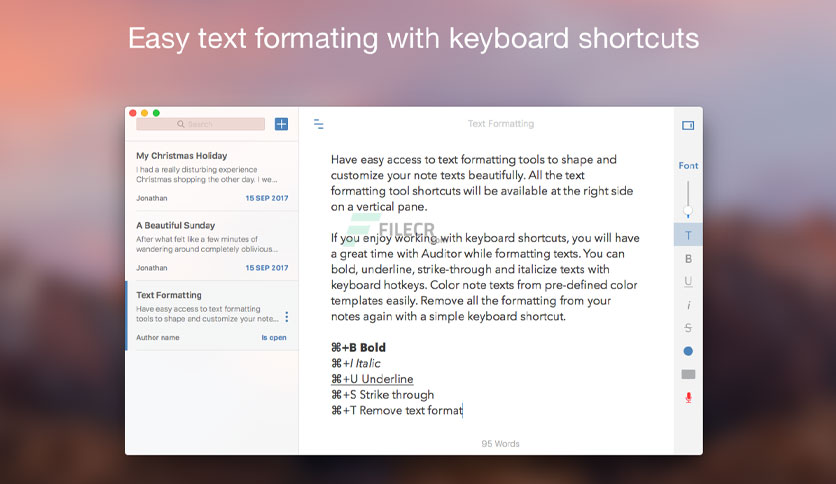The height and width of the screenshot is (484, 836).
Task: Apply Strikethrough with the S icon
Action: coord(688,328)
